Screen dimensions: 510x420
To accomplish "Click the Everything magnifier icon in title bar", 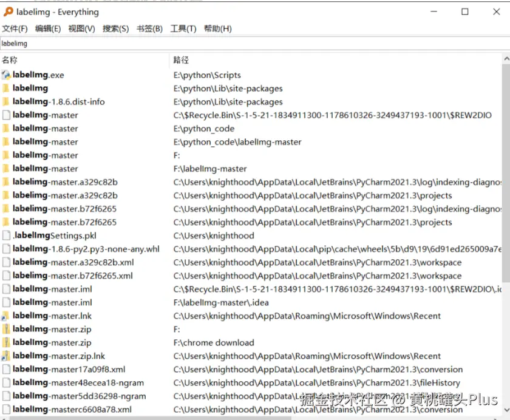I will pos(8,12).
